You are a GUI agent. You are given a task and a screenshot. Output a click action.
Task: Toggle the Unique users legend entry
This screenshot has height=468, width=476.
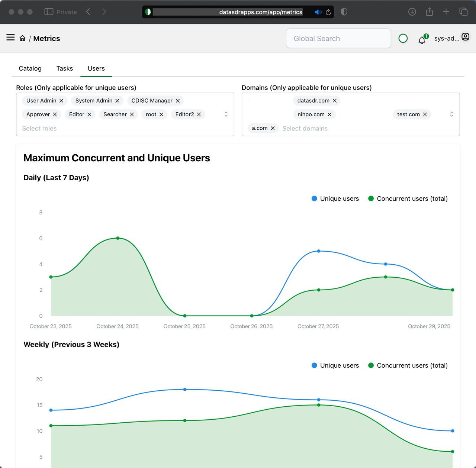pos(335,199)
